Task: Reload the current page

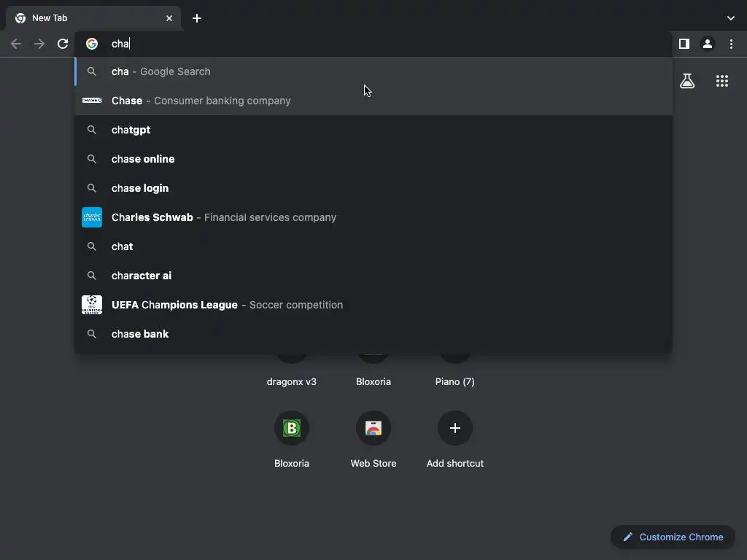Action: [63, 44]
